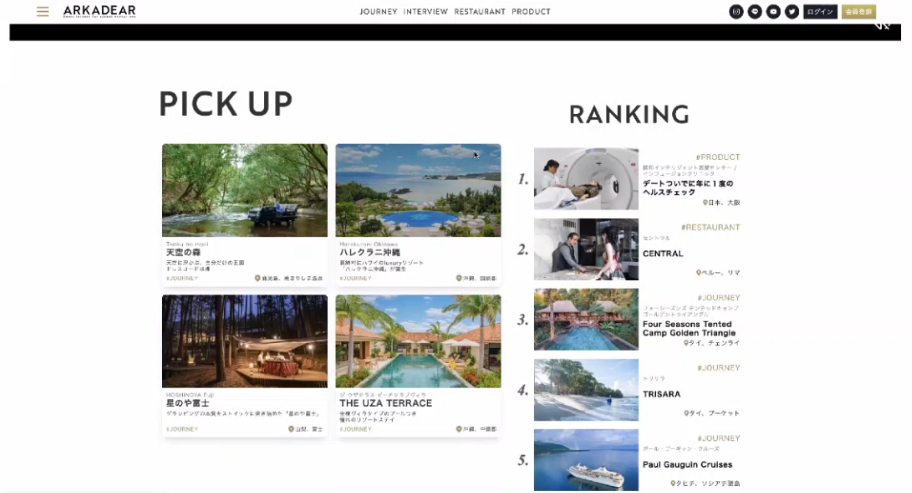
Task: Select RESTAURANT in the top navigation
Action: coord(480,12)
